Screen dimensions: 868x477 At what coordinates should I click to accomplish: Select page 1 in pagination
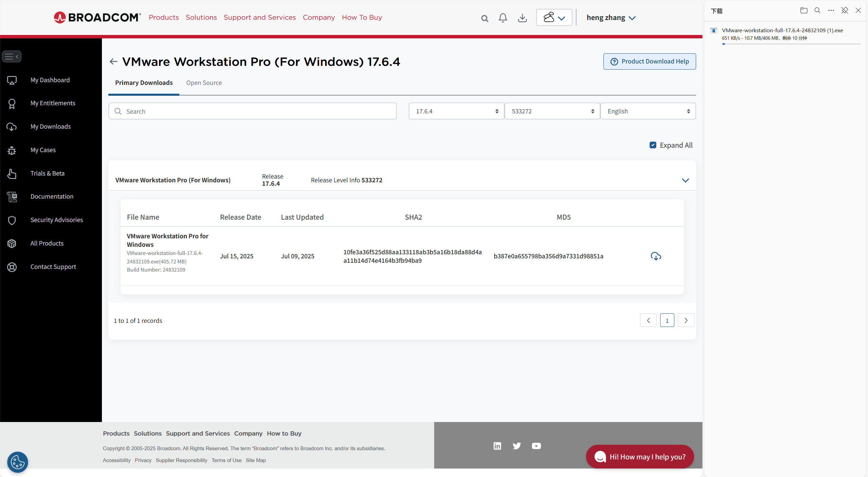(x=667, y=320)
